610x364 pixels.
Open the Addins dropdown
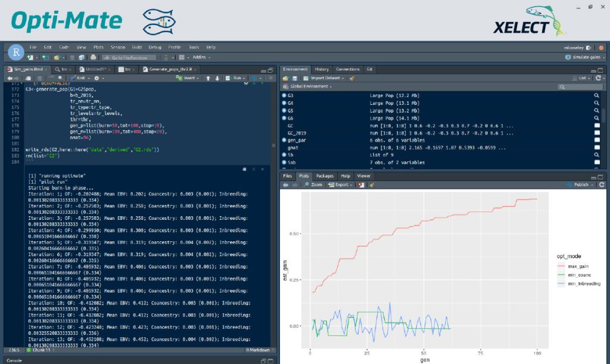click(201, 57)
